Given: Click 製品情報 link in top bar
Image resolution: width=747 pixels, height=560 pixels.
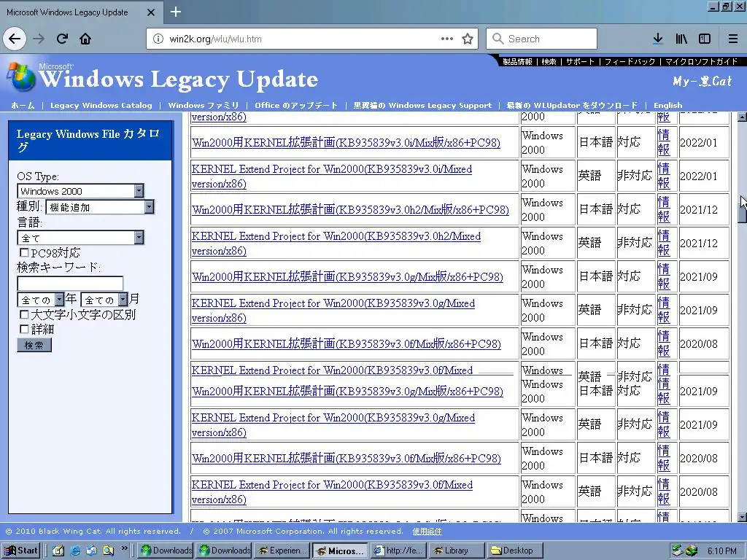Looking at the screenshot, I should (517, 61).
